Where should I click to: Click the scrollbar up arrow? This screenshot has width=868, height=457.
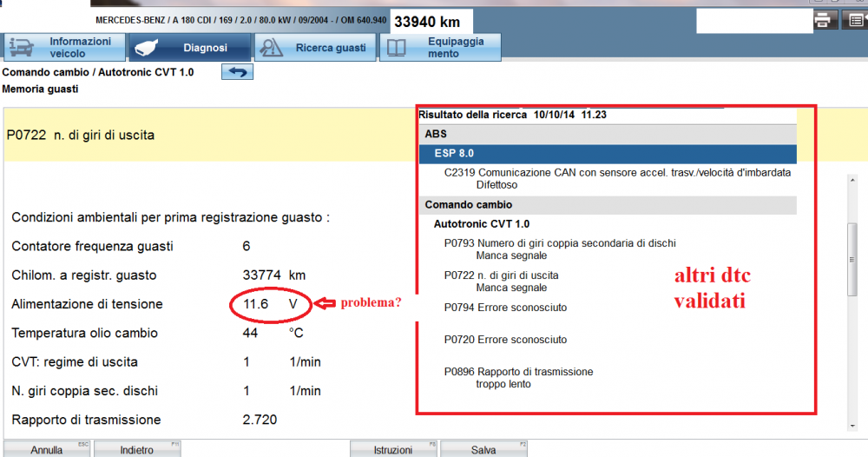852,181
